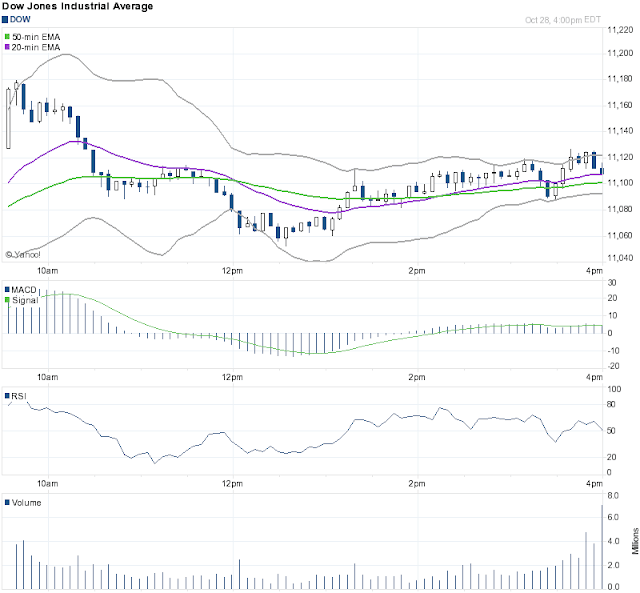
Task: Click the 11,120 price axis label
Action: [620, 157]
